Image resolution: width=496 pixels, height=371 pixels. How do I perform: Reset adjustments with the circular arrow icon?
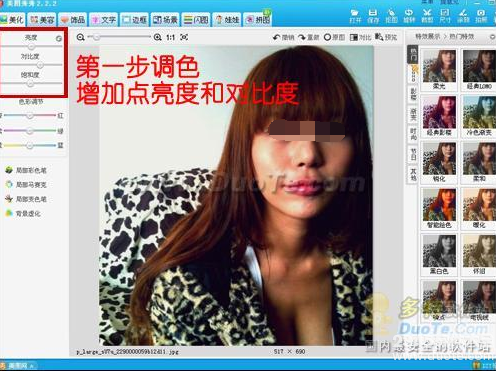59,39
